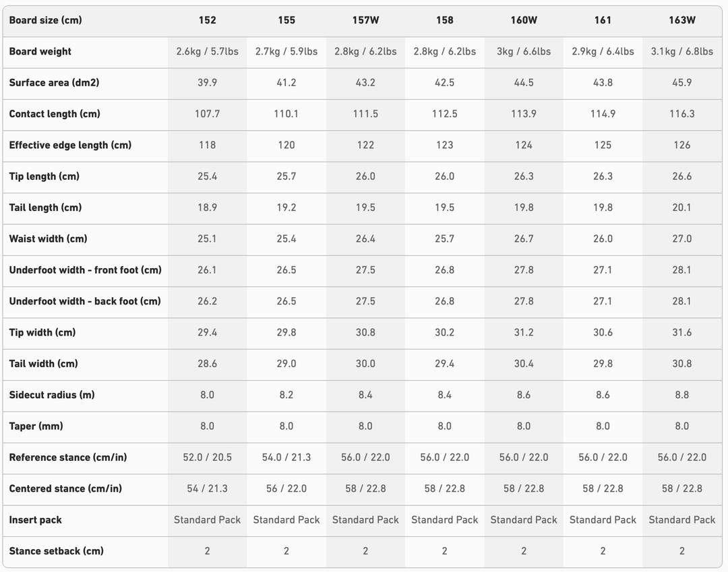Select the Board weight row label

40,51
